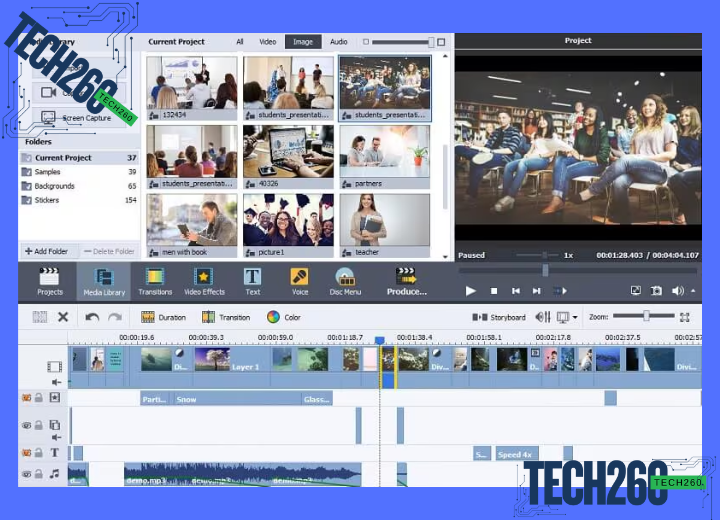Toggle visibility eye on video overlay track

click(27, 425)
